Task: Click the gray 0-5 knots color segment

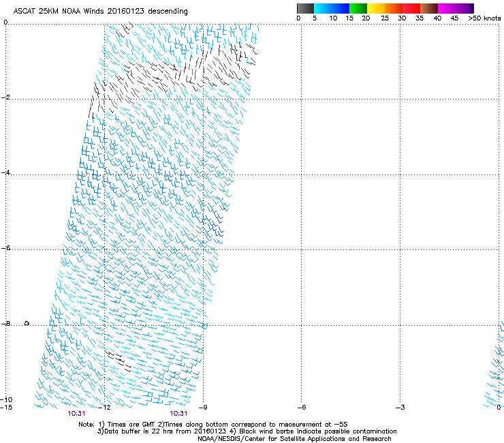Action: click(x=305, y=8)
